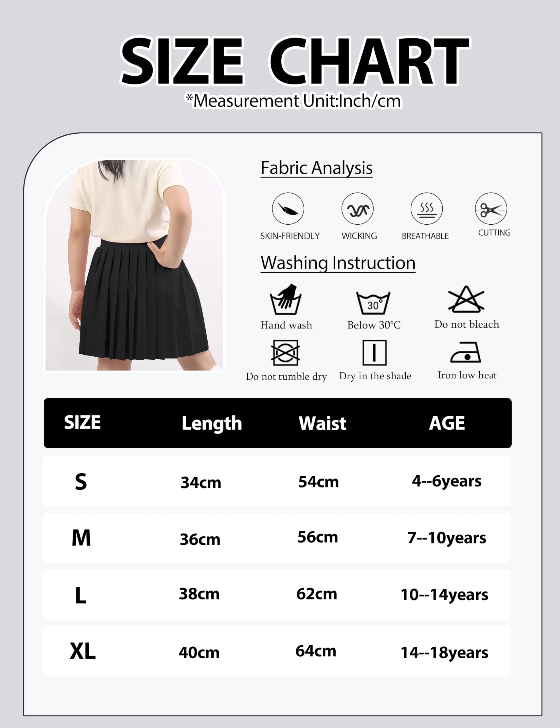Screen dimensions: 560x728
Task: Click the S size cell
Action: coord(81,482)
